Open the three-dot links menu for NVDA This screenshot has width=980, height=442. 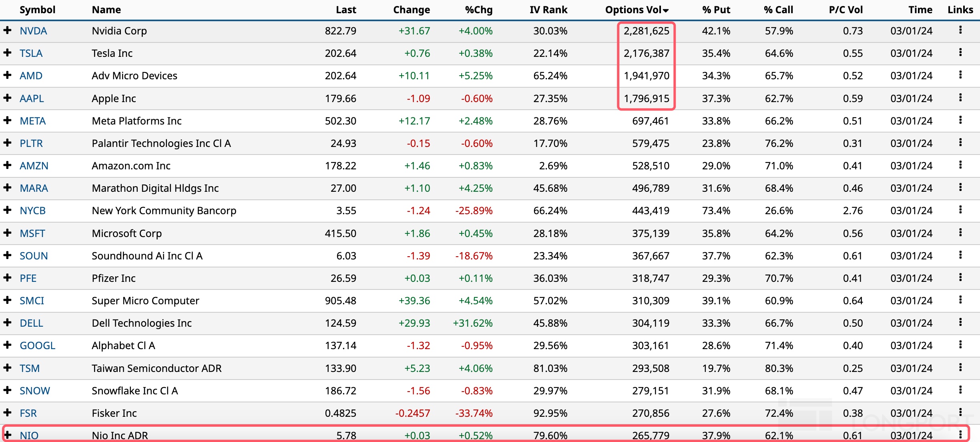point(960,30)
